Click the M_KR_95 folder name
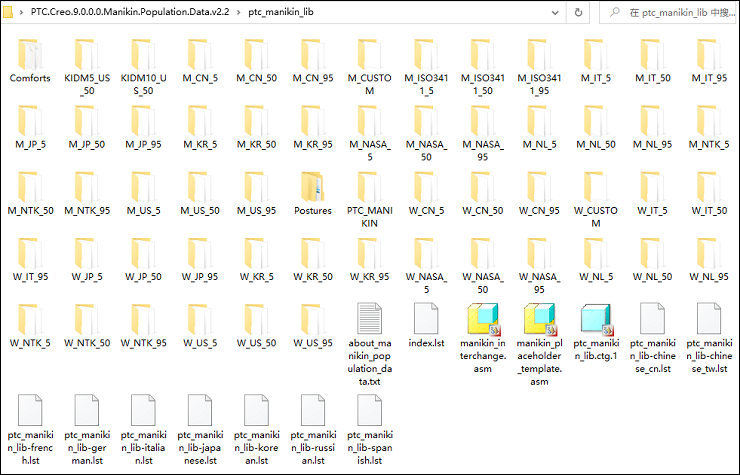This screenshot has width=740, height=475. click(313, 144)
